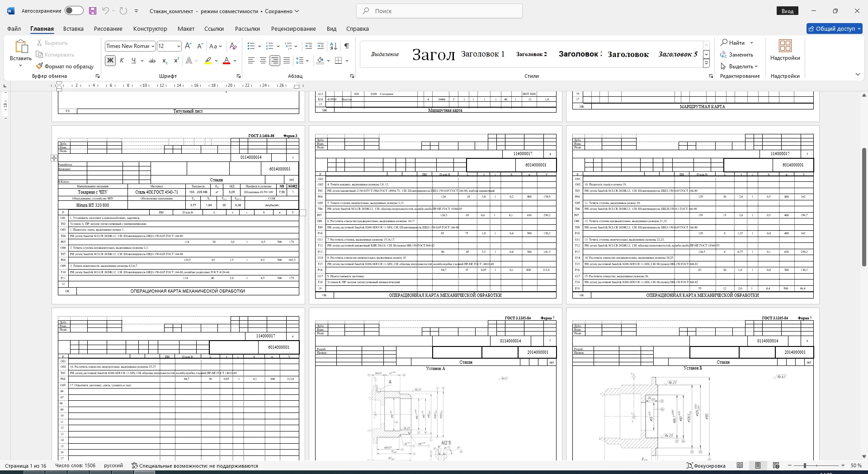Image resolution: width=868 pixels, height=474 pixels.
Task: Show paragraph marks with pilcrow icon
Action: [346, 46]
